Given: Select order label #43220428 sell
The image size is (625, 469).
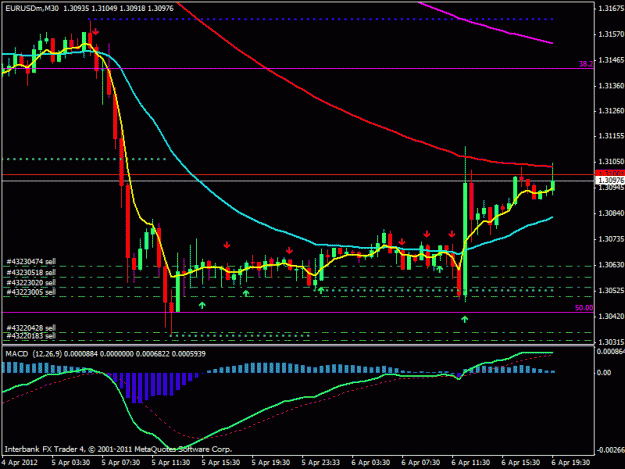Looking at the screenshot, I should (x=31, y=328).
